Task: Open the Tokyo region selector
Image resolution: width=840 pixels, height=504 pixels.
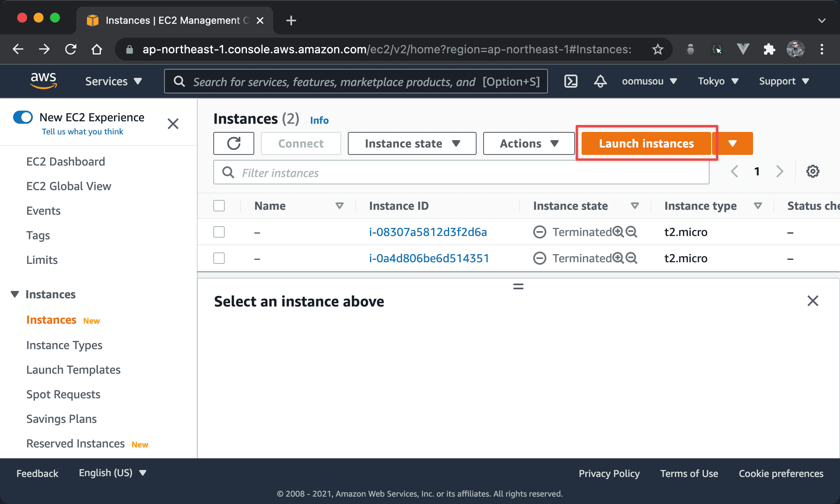Action: [719, 81]
